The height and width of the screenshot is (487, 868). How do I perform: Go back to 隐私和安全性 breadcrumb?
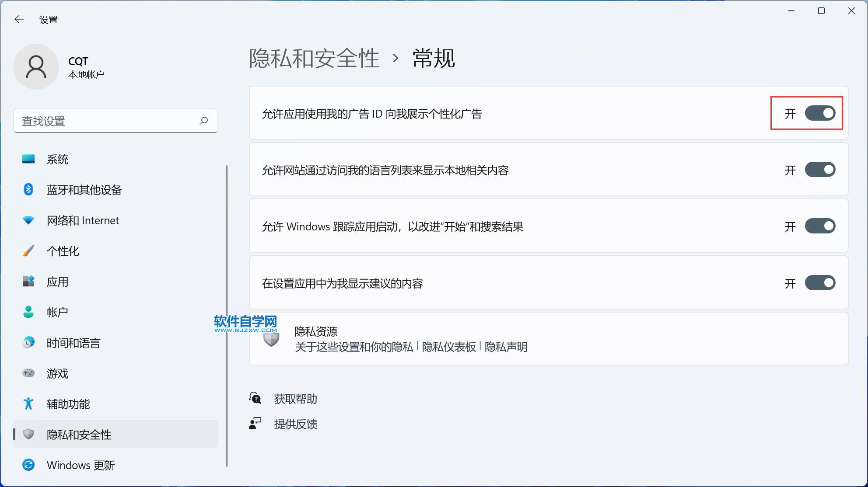[314, 58]
